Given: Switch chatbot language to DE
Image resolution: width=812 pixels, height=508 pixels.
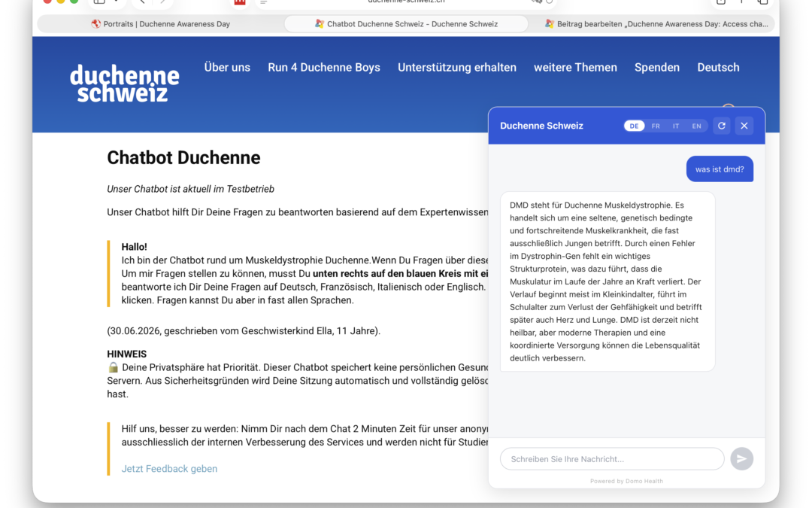Looking at the screenshot, I should point(634,126).
